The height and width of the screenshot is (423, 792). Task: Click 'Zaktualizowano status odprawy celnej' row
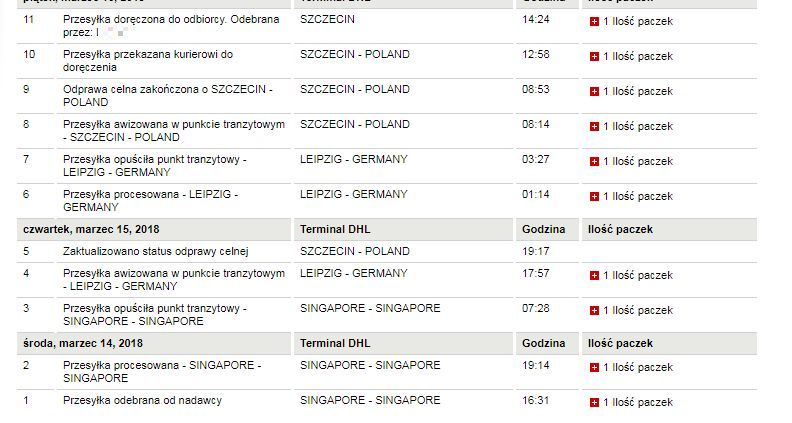coord(386,252)
